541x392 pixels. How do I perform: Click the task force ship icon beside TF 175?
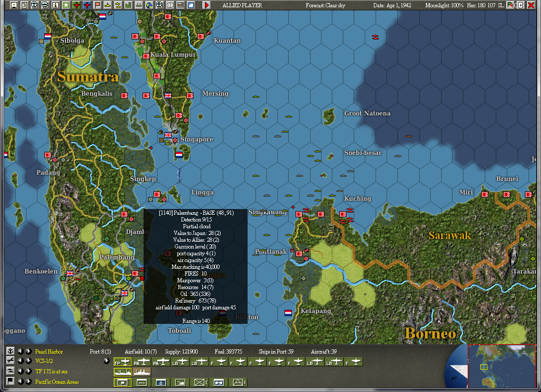coord(10,371)
